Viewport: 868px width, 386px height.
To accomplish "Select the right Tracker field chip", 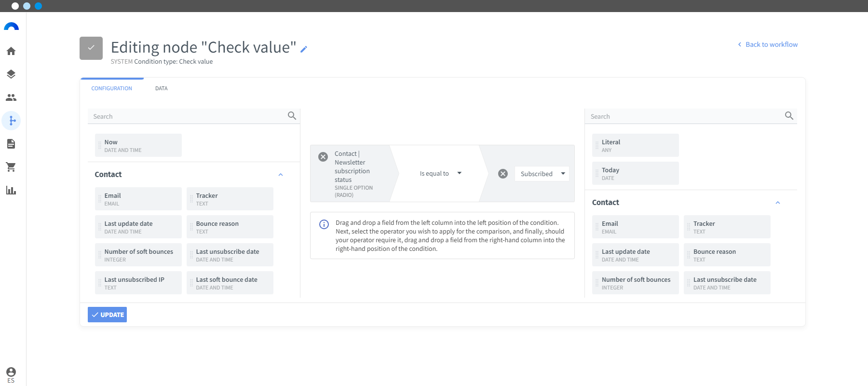I will (x=727, y=227).
